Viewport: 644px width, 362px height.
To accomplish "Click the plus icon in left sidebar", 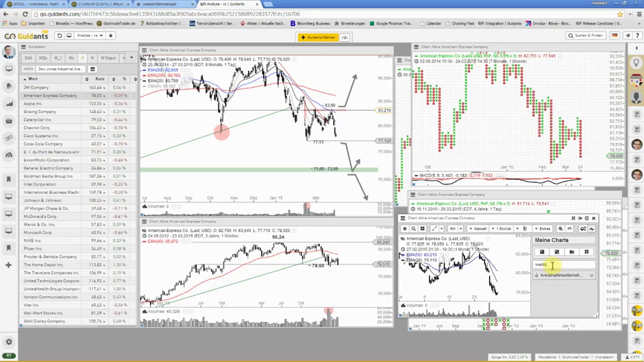I will [9, 265].
